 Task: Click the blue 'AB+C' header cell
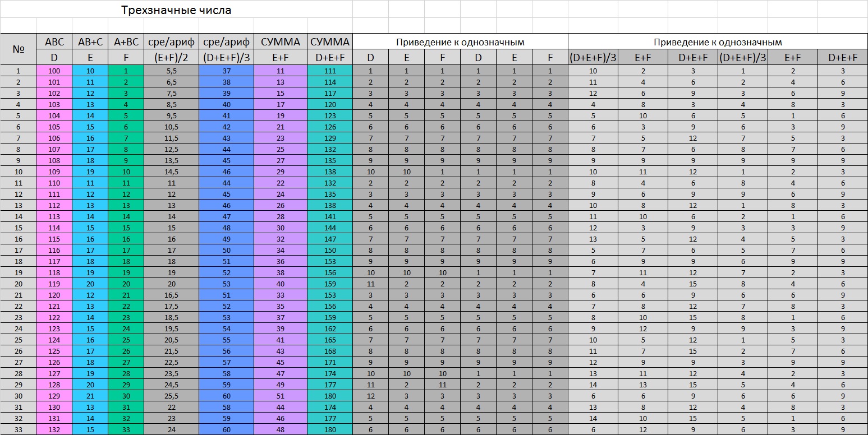pos(90,41)
